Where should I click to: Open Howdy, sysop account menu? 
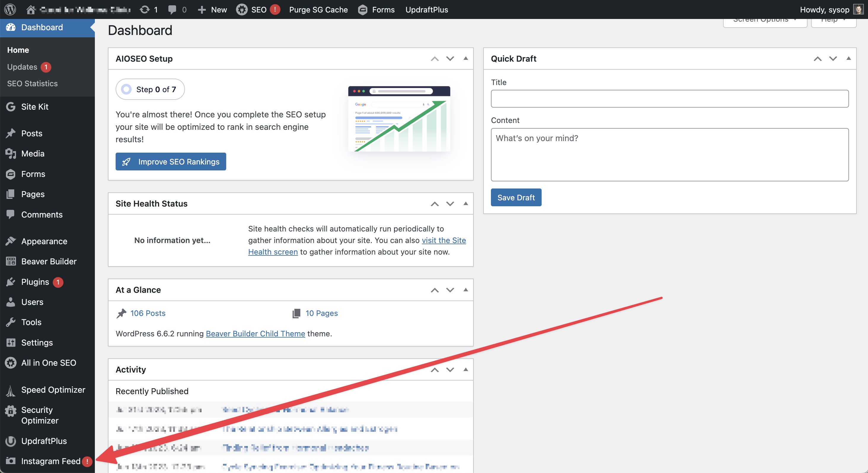831,9
